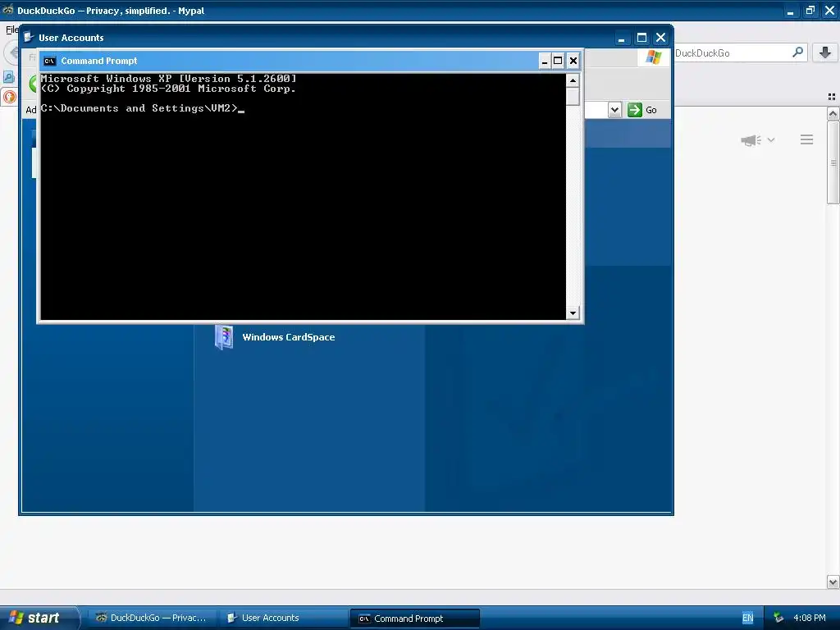Click the Command Prompt scrollbar up arrow
The width and height of the screenshot is (840, 630).
point(573,81)
